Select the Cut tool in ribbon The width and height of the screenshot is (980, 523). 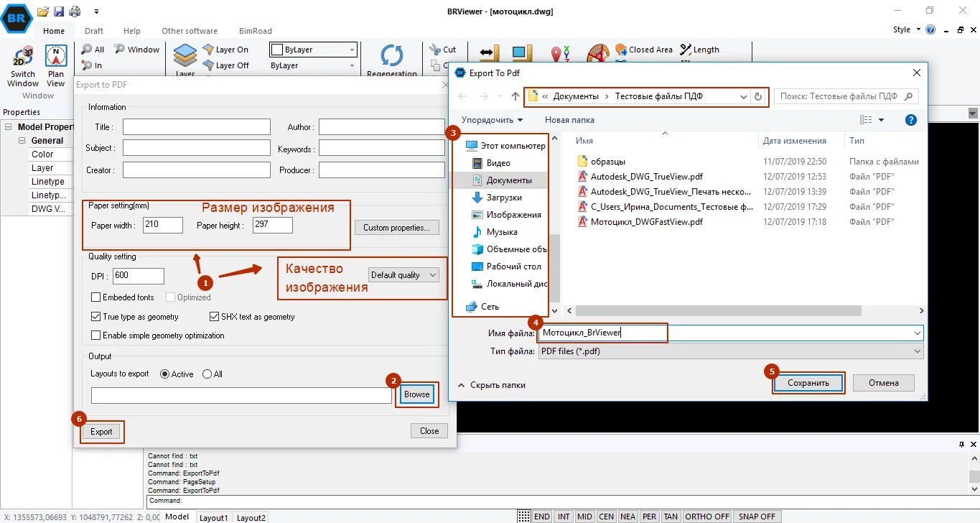pos(443,50)
